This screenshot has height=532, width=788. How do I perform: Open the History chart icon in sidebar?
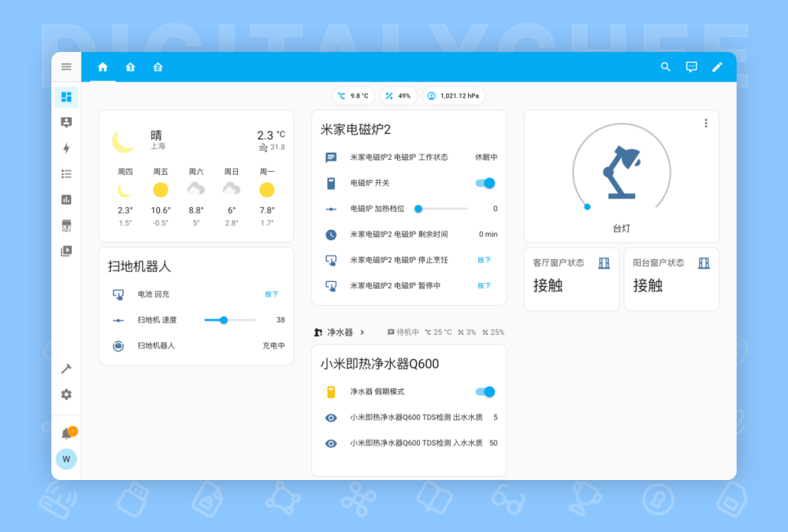66,199
